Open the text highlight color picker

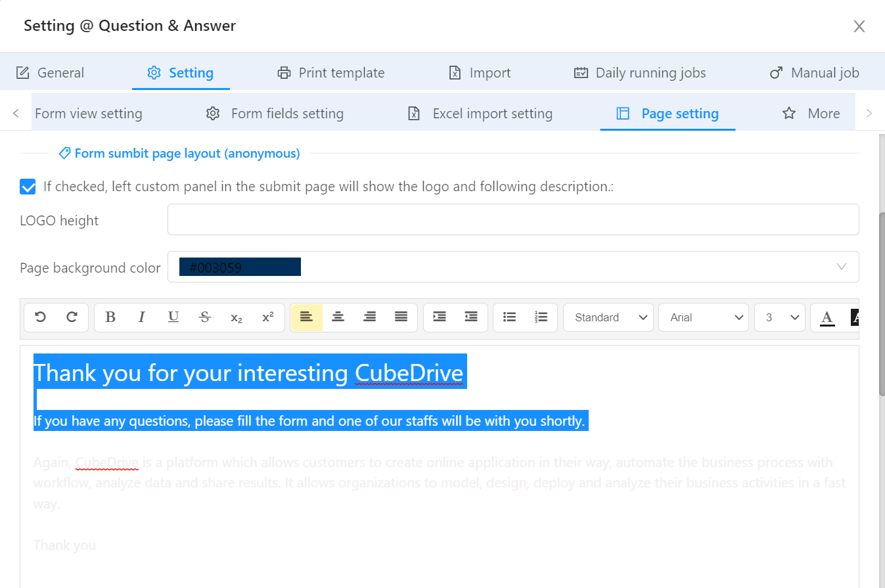click(853, 317)
